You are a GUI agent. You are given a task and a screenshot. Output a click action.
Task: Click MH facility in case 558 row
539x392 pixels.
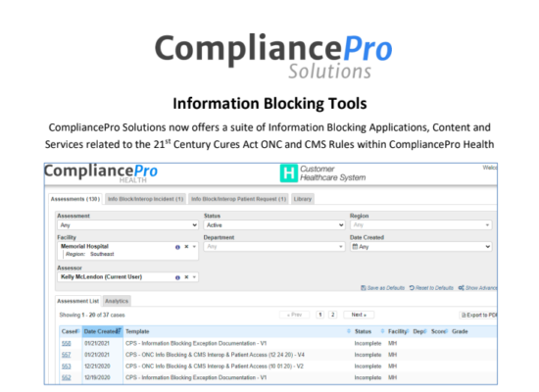point(392,344)
